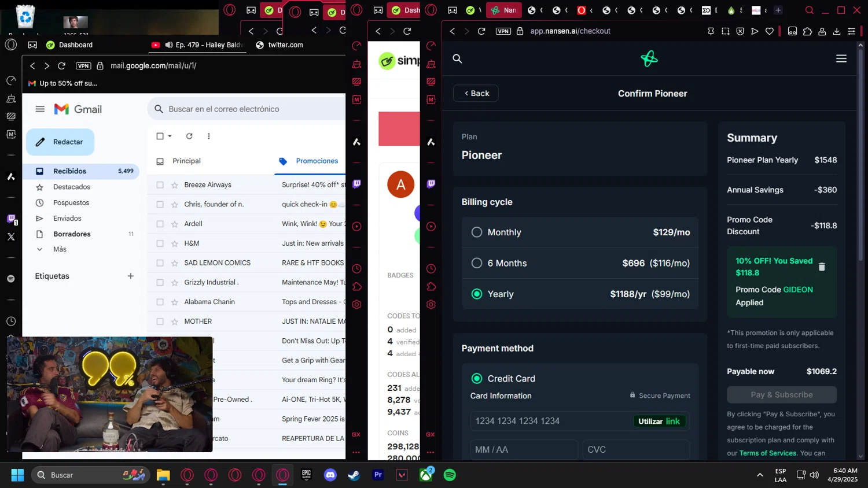
Task: Open the Nansen hamburger menu
Action: (x=841, y=58)
